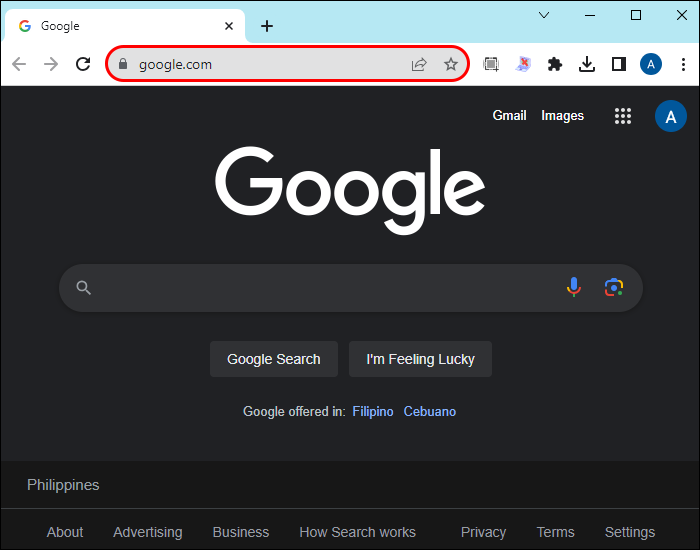Image resolution: width=700 pixels, height=550 pixels.
Task: Open the screenshot capture extension icon
Action: pos(491,64)
